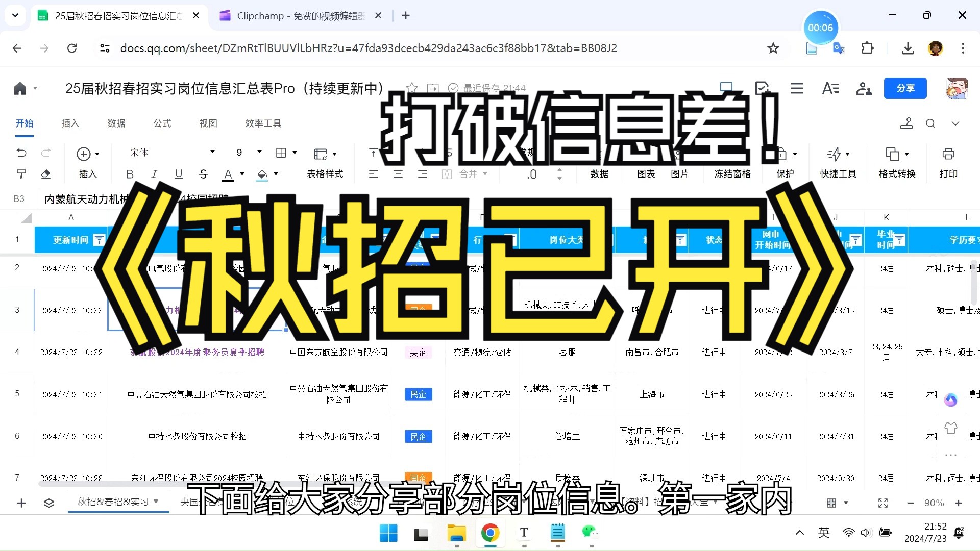The height and width of the screenshot is (551, 980).
Task: Collapse the ribbon with chevron
Action: pos(955,123)
